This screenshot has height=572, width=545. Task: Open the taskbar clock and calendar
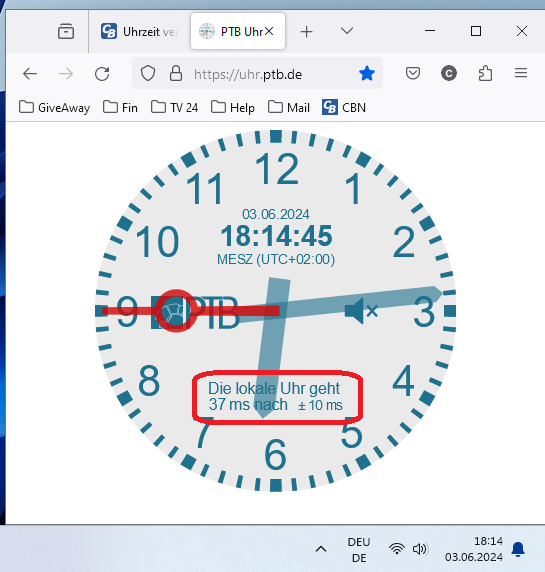point(474,549)
